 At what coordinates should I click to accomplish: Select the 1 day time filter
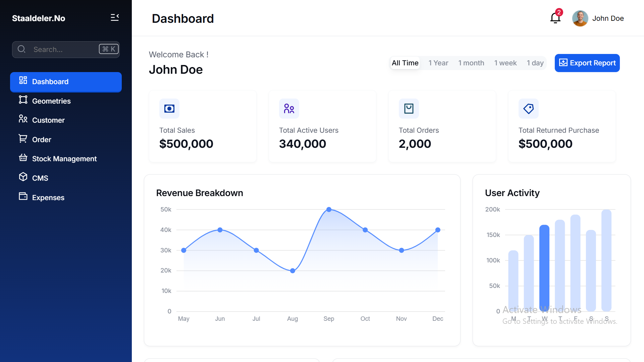tap(535, 63)
